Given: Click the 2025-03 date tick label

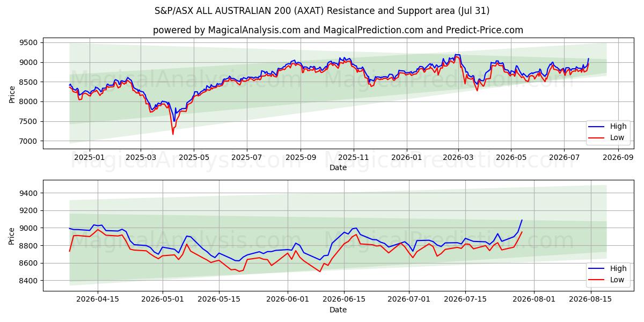Looking at the screenshot, I should (141, 157).
